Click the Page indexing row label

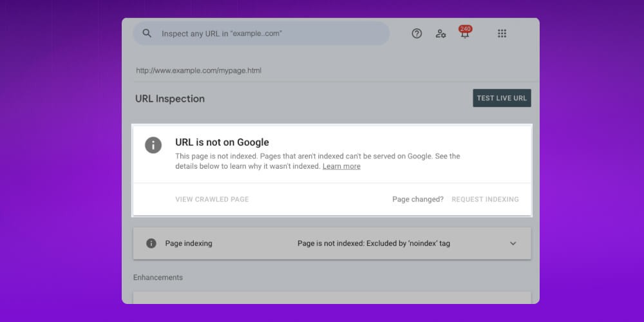(189, 243)
